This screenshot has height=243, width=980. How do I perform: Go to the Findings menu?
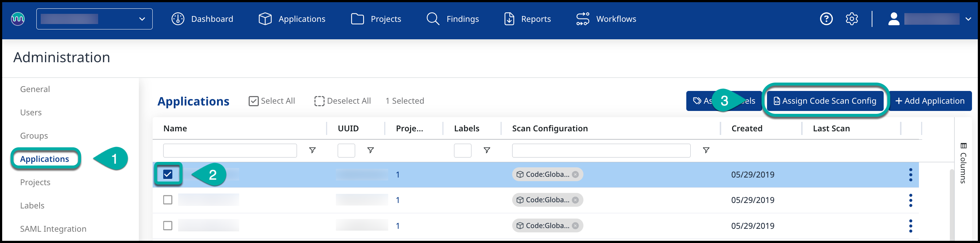point(453,19)
